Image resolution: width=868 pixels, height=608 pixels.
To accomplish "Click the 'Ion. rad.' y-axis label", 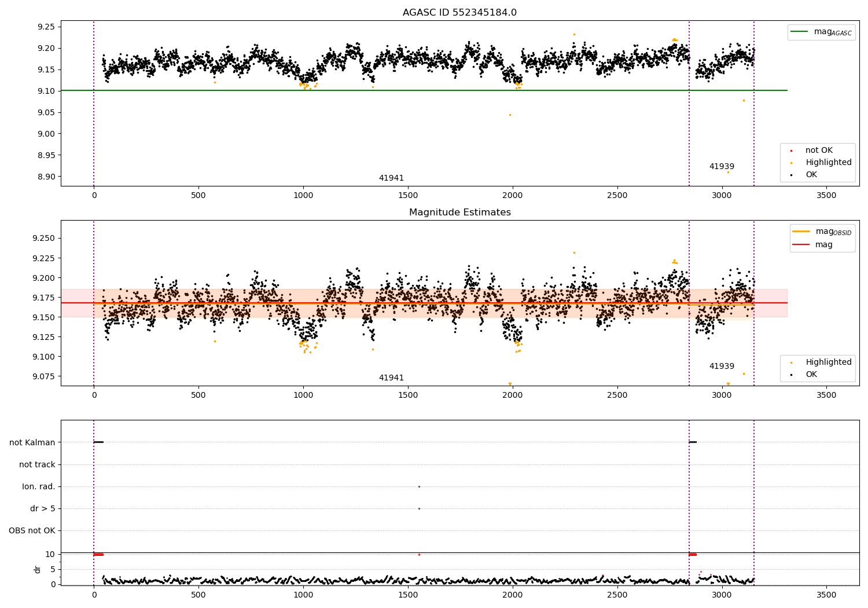I will click(39, 487).
